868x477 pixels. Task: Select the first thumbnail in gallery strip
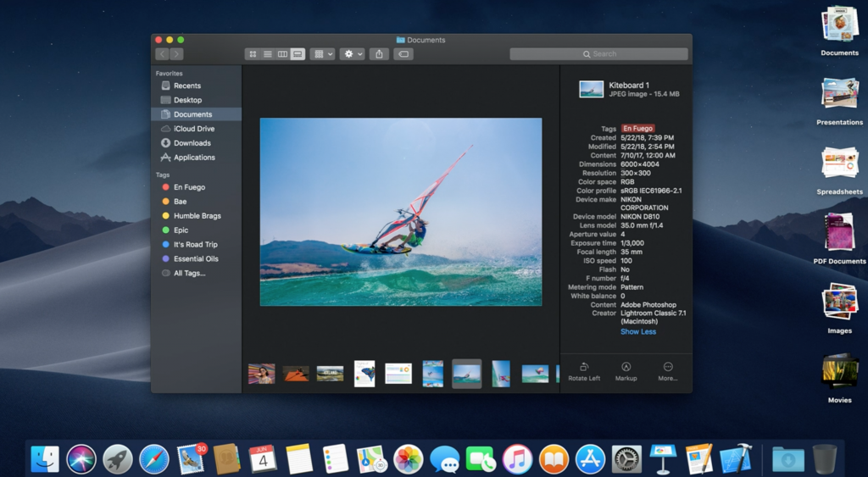tap(261, 374)
